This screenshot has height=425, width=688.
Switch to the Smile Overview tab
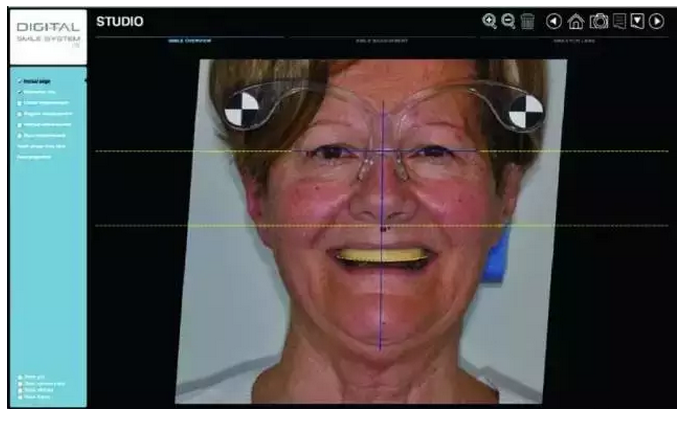coord(190,40)
